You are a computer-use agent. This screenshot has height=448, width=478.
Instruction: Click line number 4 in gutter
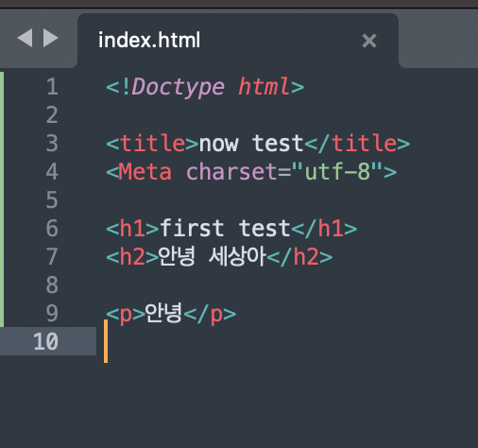point(52,172)
